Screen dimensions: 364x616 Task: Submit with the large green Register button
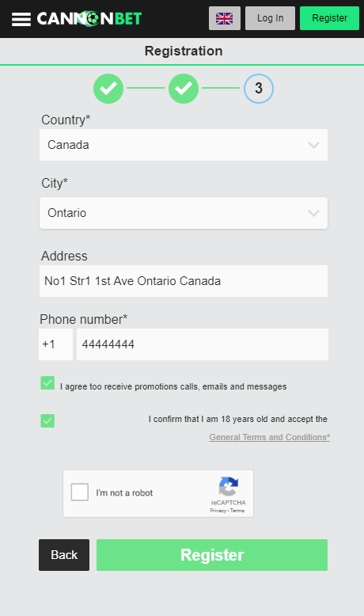(x=212, y=555)
